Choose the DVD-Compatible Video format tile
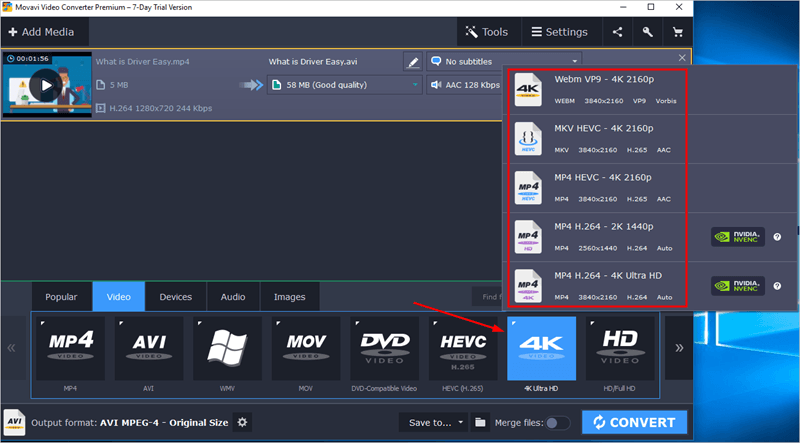Screen dimensions: 800x443 (x=385, y=349)
